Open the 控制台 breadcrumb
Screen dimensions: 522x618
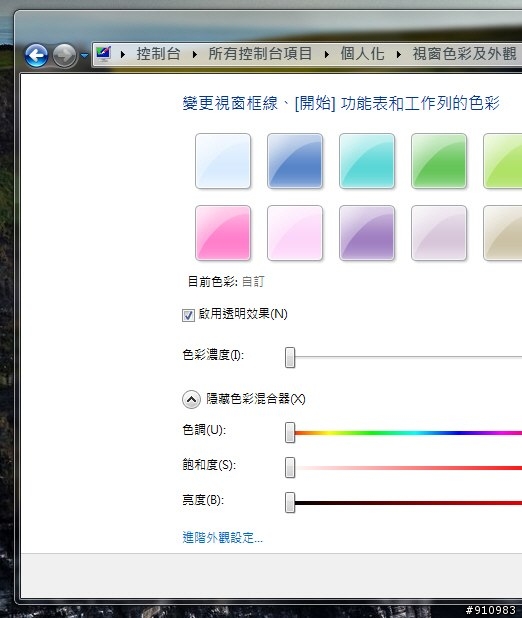click(158, 54)
